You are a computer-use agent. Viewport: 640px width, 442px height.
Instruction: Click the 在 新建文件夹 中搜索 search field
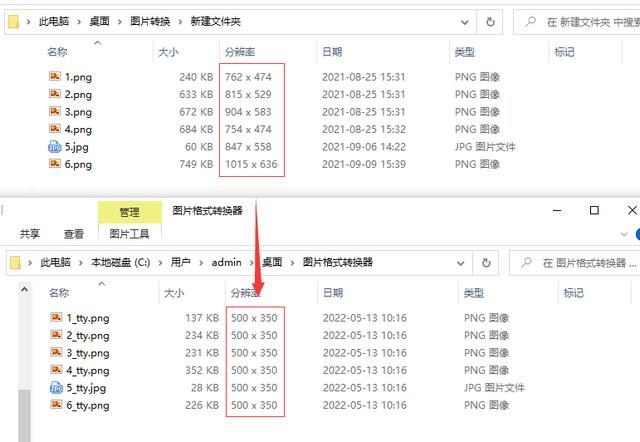577,22
